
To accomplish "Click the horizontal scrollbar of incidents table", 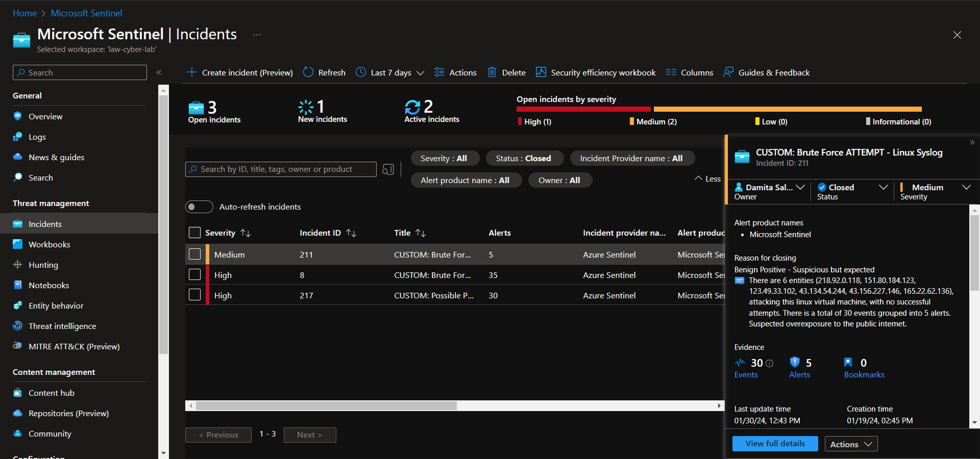I will click(326, 406).
